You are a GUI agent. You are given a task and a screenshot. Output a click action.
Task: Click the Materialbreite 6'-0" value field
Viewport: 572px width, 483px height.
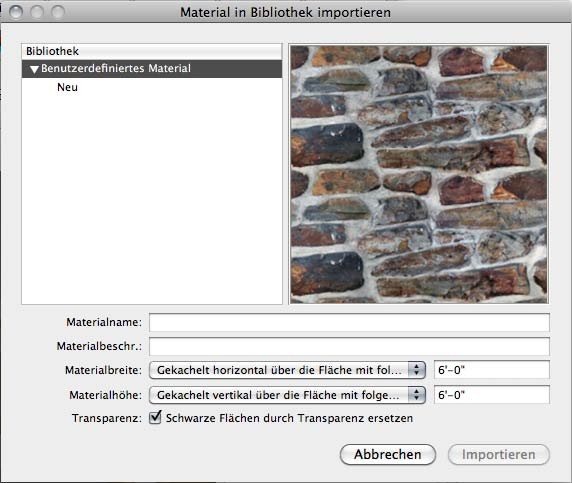tap(492, 370)
